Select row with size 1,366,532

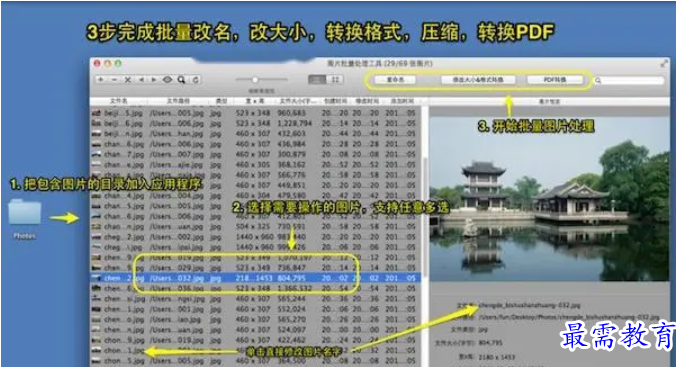coord(255,288)
